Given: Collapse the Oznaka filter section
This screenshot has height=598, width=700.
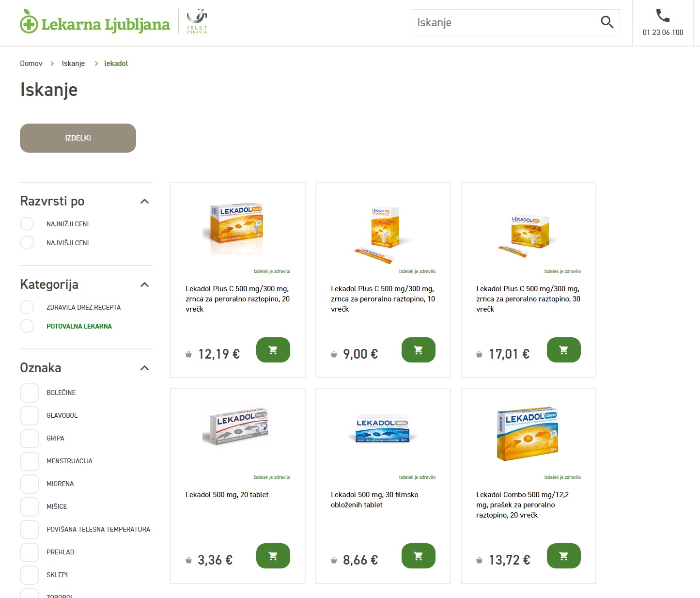Looking at the screenshot, I should click(x=144, y=368).
